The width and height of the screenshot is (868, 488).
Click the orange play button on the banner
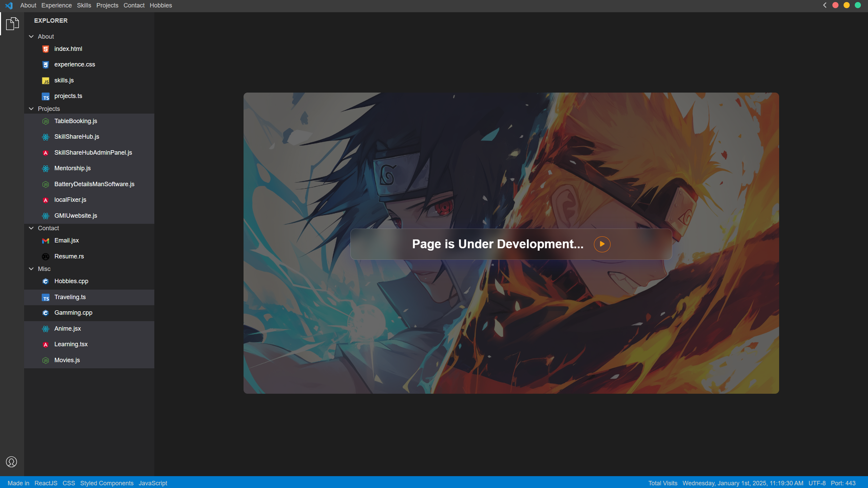point(602,244)
